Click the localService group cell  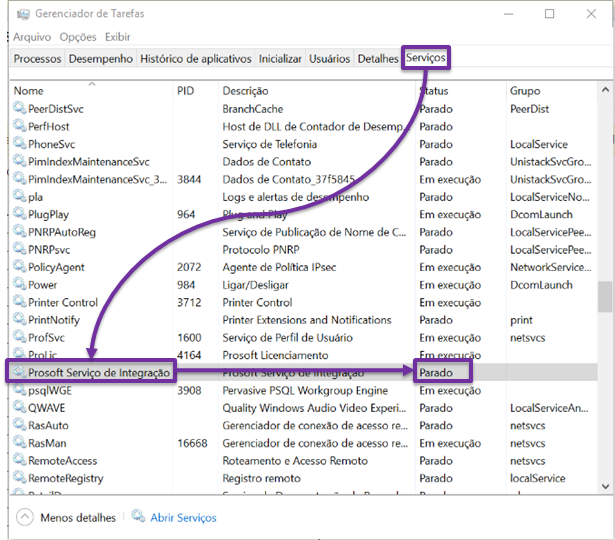537,478
